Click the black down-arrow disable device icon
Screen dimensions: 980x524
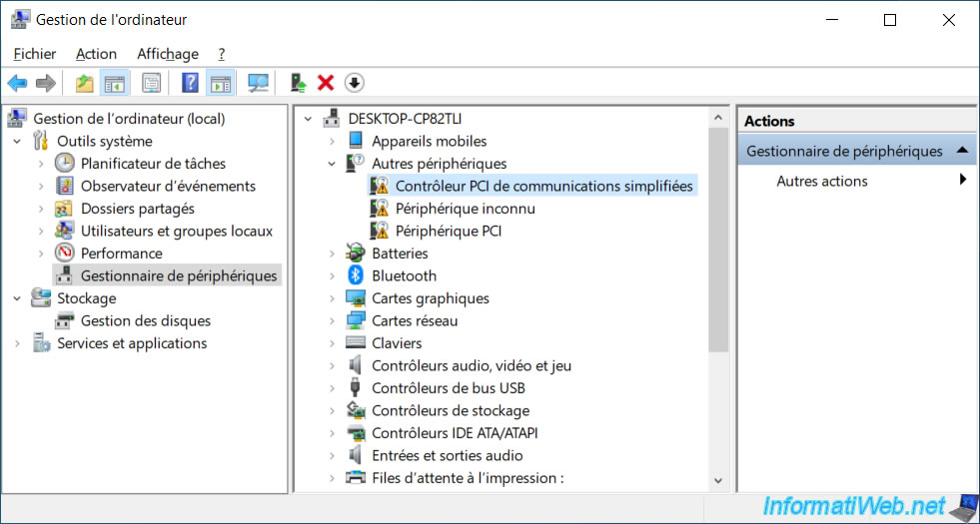click(354, 83)
